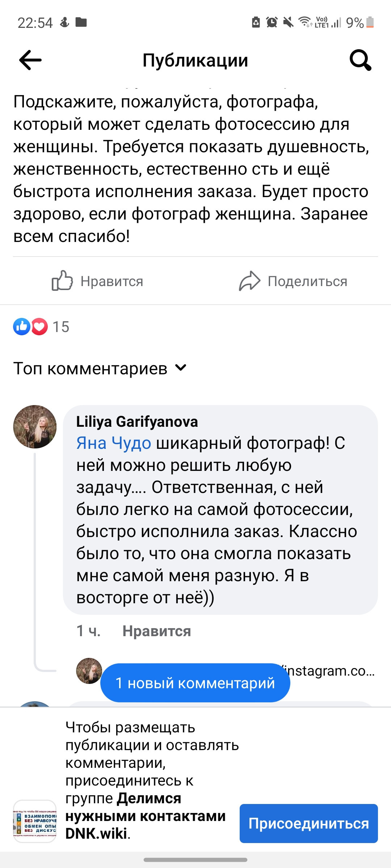Collapse Топ комментариев via its chevron
This screenshot has height=868, width=391.
(x=181, y=368)
